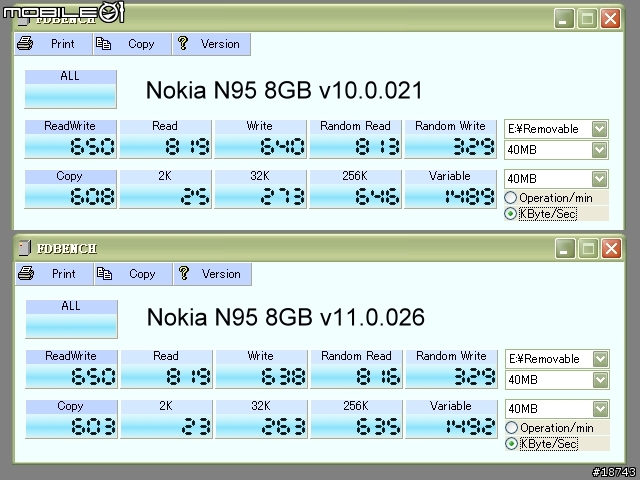Start Write test in top window
This screenshot has height=480, width=640.
click(x=260, y=139)
